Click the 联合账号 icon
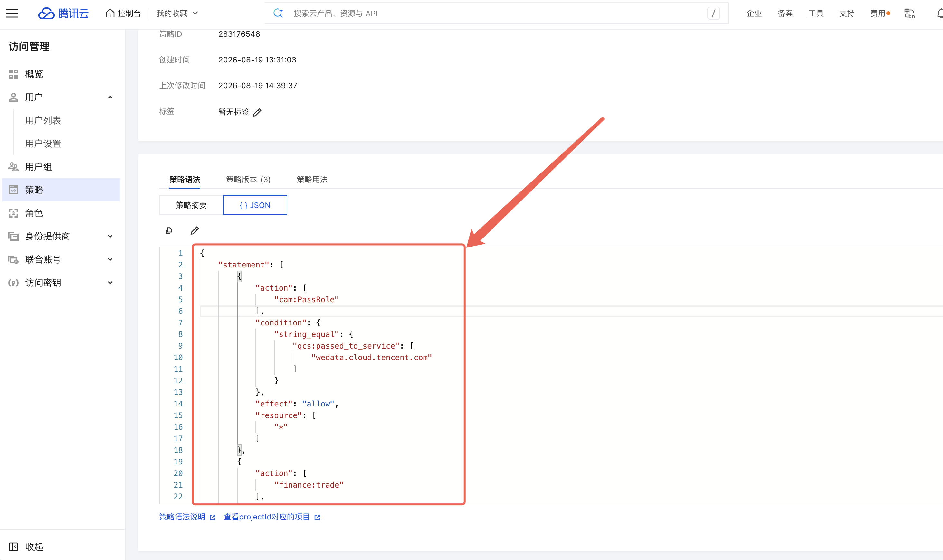This screenshot has width=943, height=560. (14, 260)
